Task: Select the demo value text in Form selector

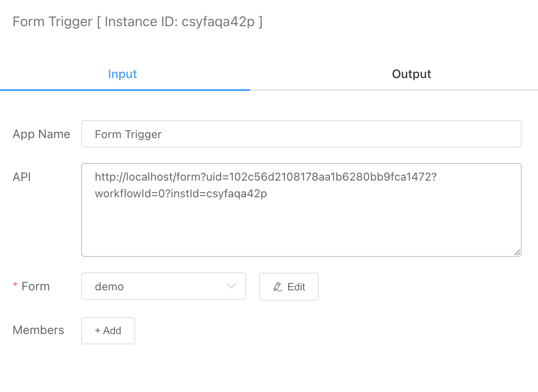Action: click(109, 286)
